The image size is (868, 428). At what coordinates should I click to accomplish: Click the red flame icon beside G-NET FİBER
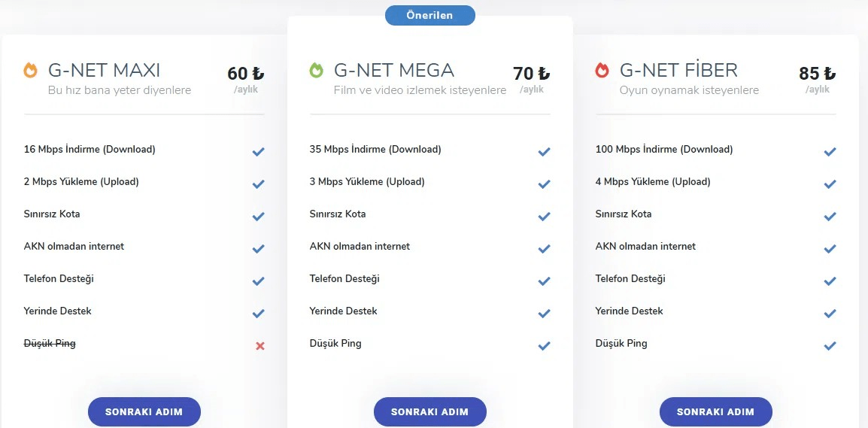point(602,70)
